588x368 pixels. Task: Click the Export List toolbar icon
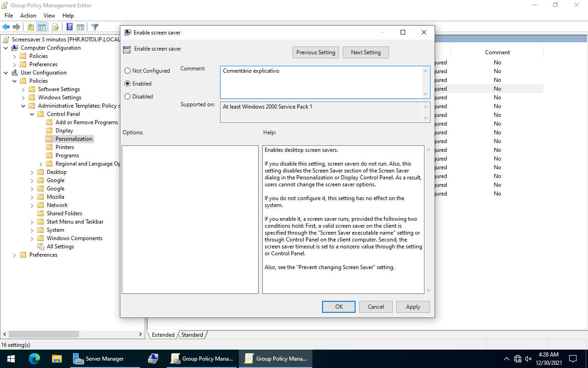click(x=55, y=27)
